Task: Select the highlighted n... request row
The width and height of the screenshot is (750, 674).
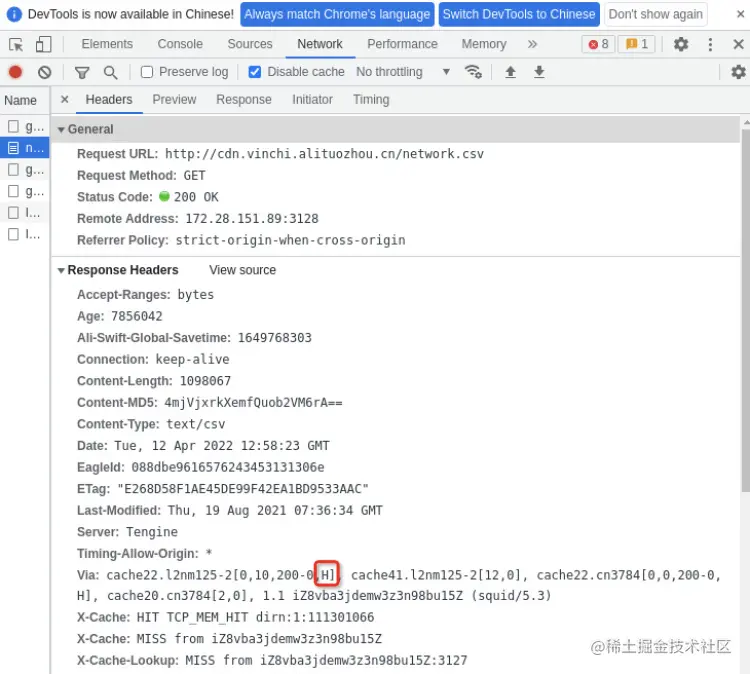Action: click(x=24, y=148)
